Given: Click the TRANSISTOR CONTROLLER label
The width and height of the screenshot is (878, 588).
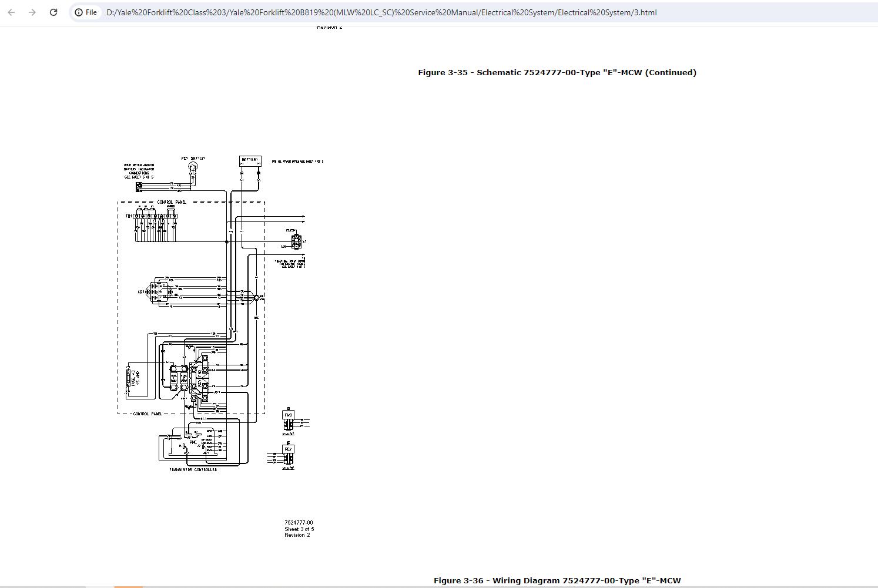Looking at the screenshot, I should (x=193, y=470).
